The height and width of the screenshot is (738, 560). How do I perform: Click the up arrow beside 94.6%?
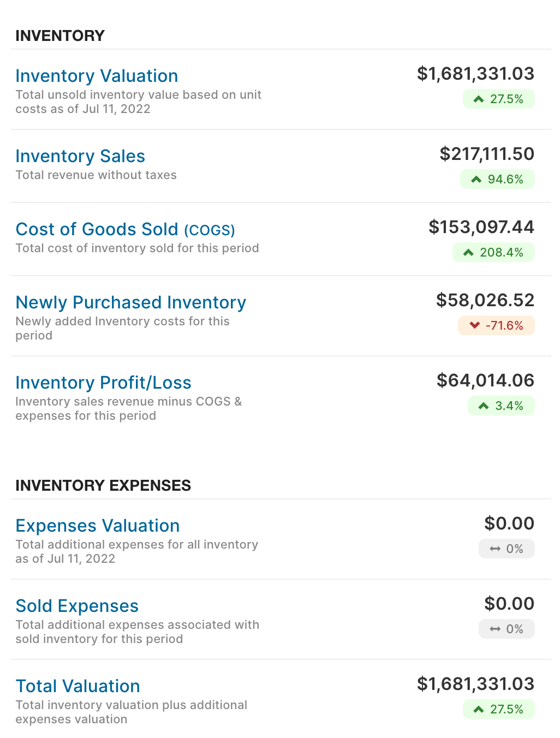tap(476, 180)
